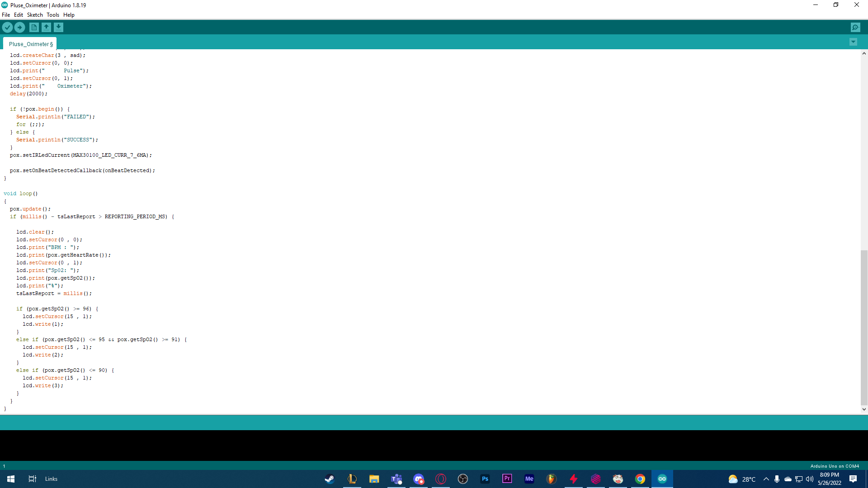Screen dimensions: 868x488
Task: Click the OneDrive cloud tray icon
Action: pos(788,479)
